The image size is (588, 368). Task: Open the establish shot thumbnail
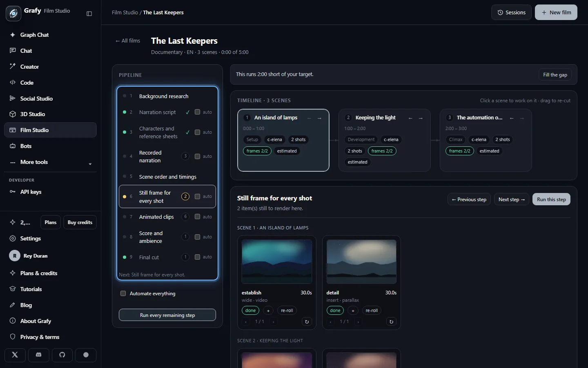click(277, 262)
